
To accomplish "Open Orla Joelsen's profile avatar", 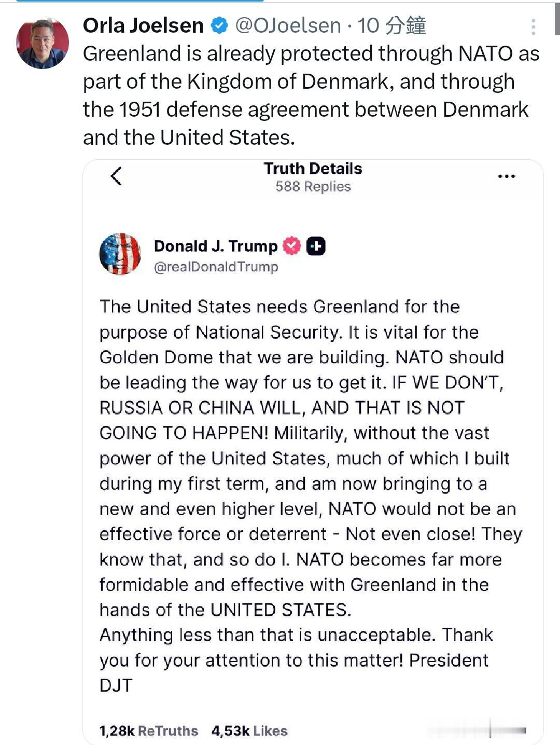I will (x=43, y=43).
